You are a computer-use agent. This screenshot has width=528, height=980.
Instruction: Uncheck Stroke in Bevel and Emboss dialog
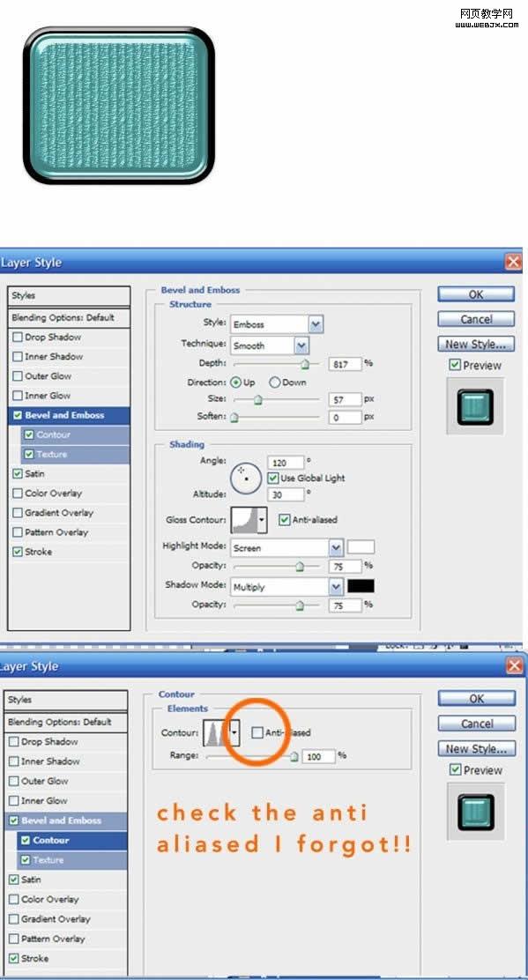17,552
